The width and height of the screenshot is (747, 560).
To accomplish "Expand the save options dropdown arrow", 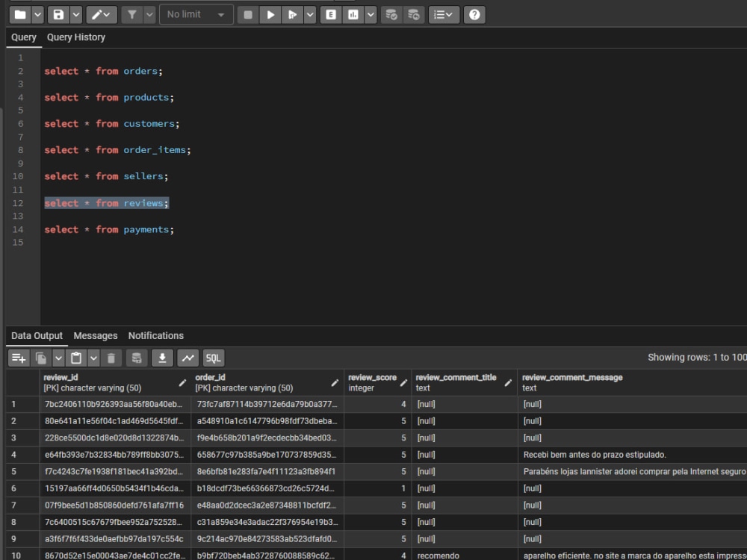I will coord(76,15).
